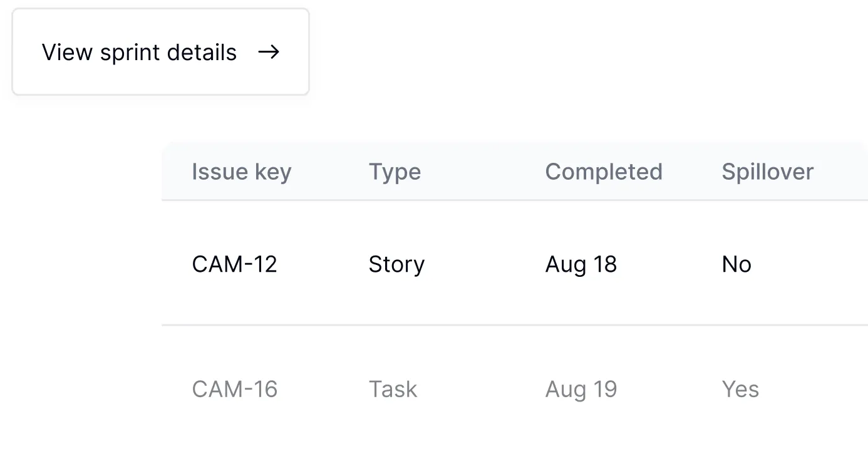This screenshot has width=868, height=451.
Task: Click the View sprint details text label
Action: point(139,52)
